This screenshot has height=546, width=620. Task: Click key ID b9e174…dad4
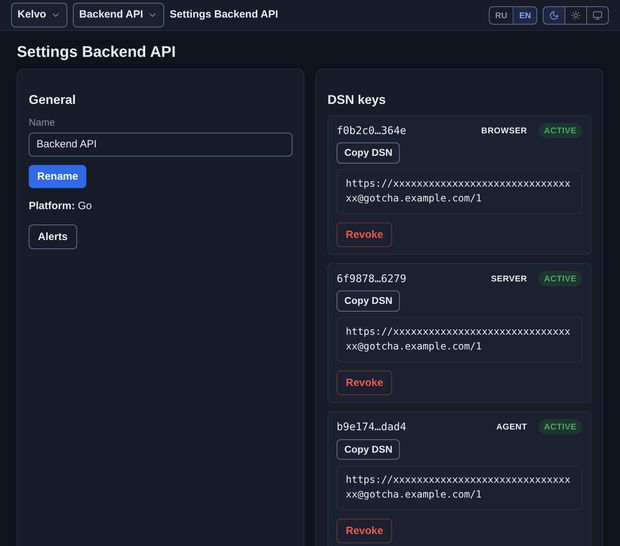pos(371,427)
